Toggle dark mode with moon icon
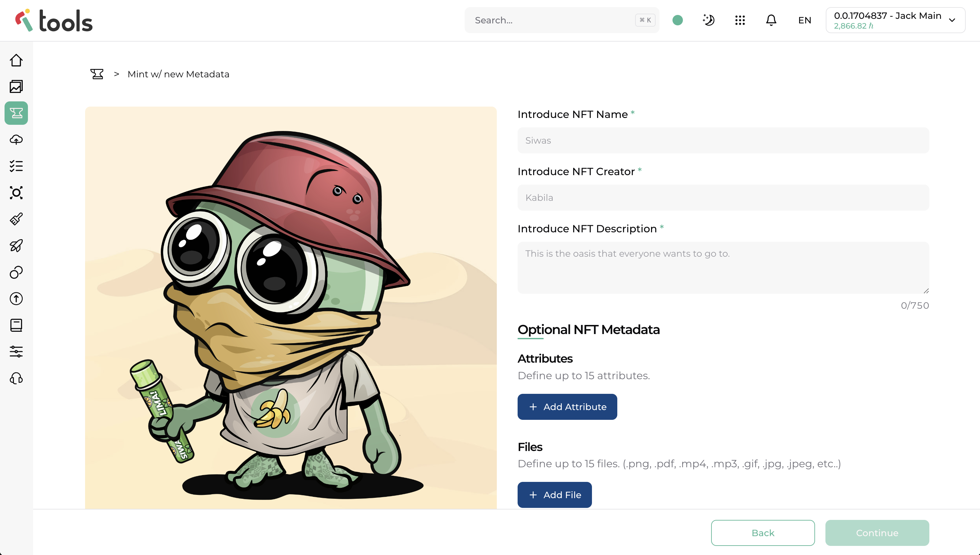980x555 pixels. tap(709, 20)
